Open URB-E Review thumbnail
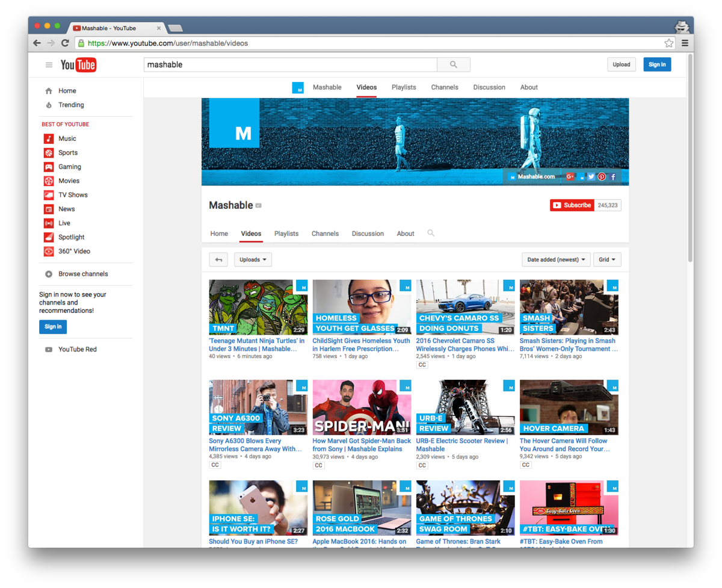 [x=465, y=407]
